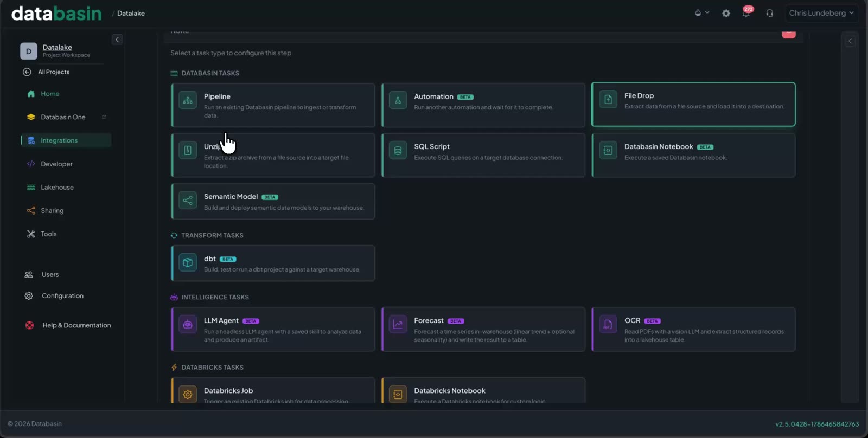The width and height of the screenshot is (868, 438).
Task: Pick the Databricks Job gear icon
Action: tap(188, 394)
